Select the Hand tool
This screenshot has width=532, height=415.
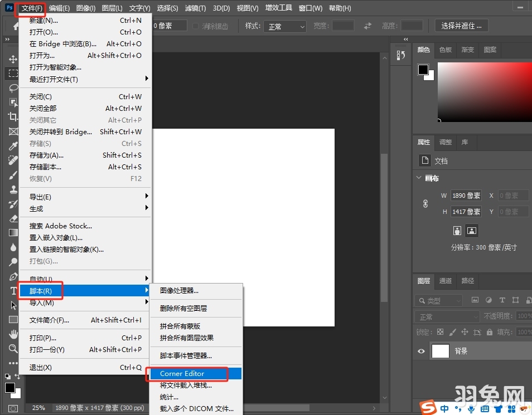point(13,334)
